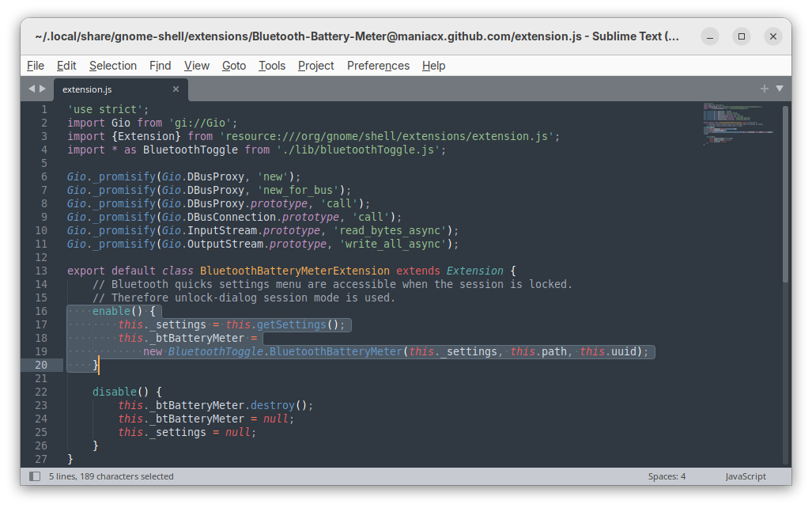Open the Tools menu
Viewport: 812px width, 508px height.
click(x=271, y=66)
